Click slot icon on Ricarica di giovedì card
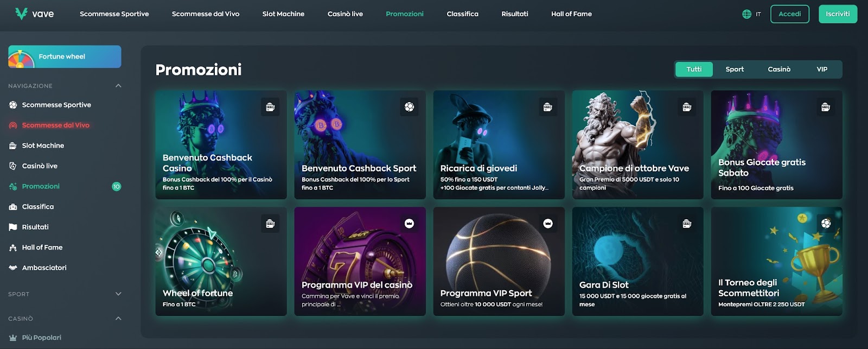868x349 pixels. (548, 107)
